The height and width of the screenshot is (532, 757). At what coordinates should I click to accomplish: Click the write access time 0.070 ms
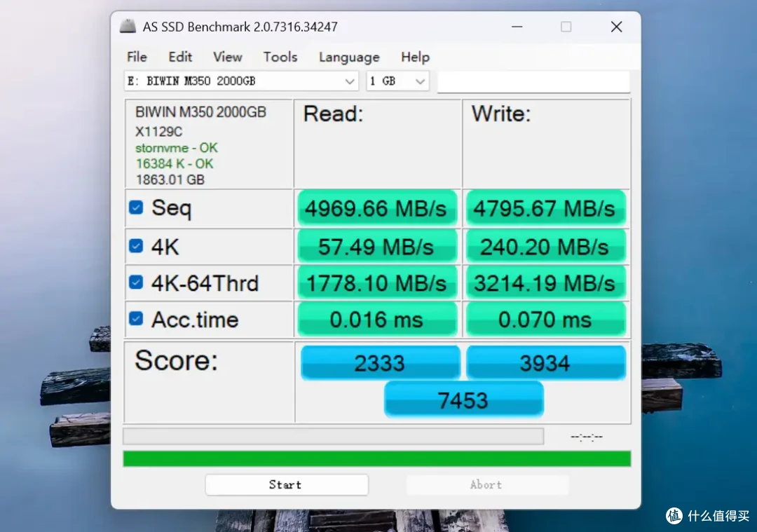pos(545,320)
